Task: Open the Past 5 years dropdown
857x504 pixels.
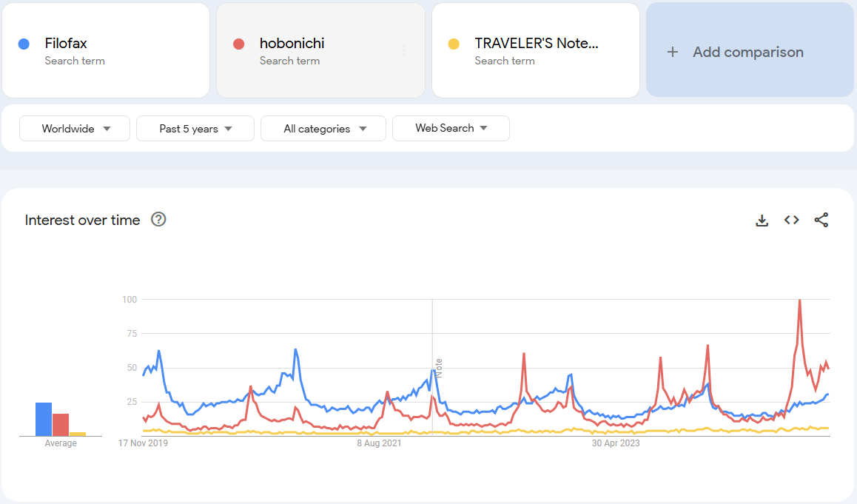Action: (x=195, y=129)
